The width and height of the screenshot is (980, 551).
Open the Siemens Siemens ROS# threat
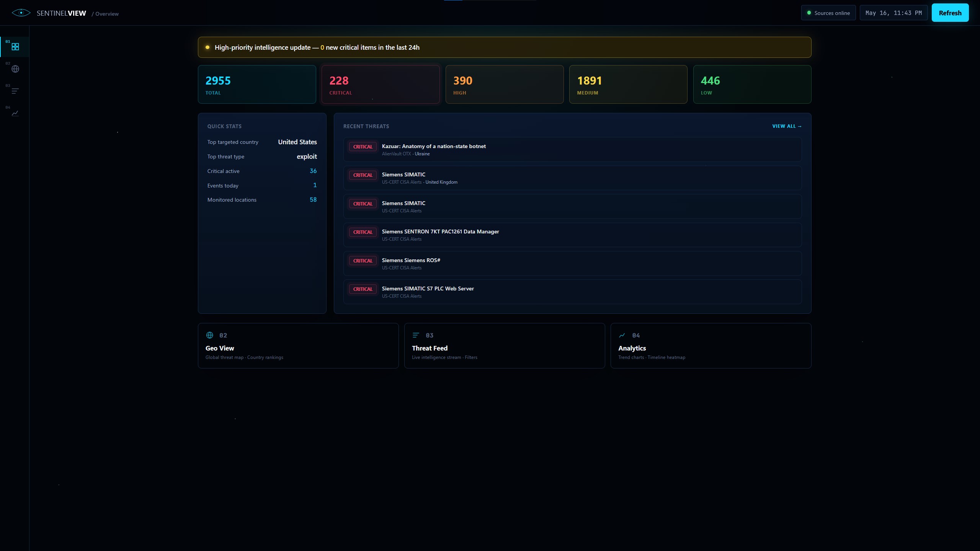tap(572, 264)
